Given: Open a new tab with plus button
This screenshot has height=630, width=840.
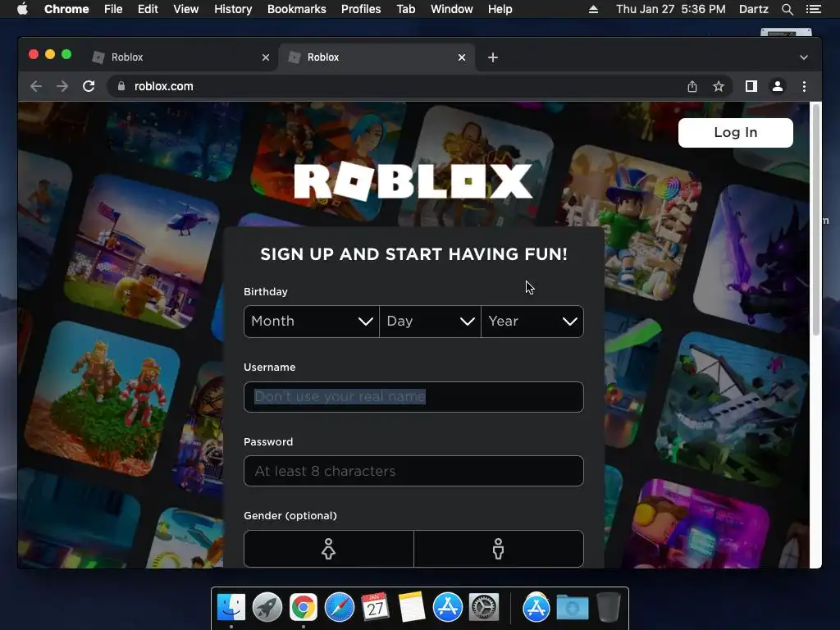Looking at the screenshot, I should pyautogui.click(x=493, y=57).
